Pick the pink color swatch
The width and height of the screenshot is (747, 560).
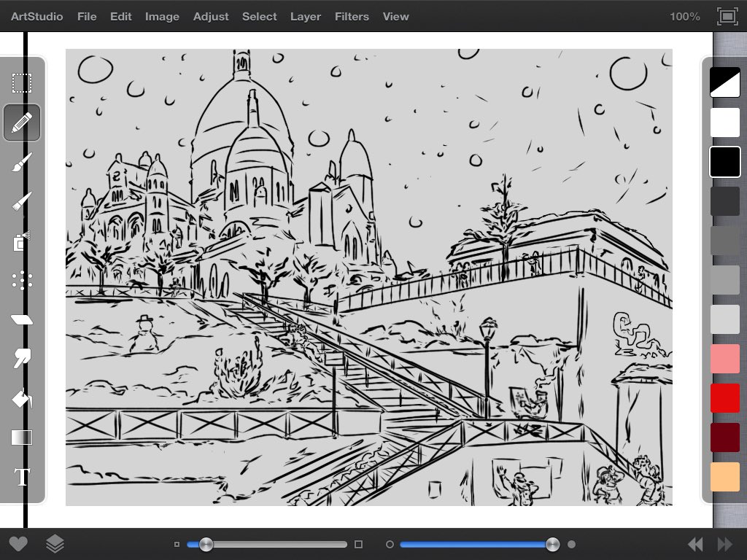pos(724,359)
